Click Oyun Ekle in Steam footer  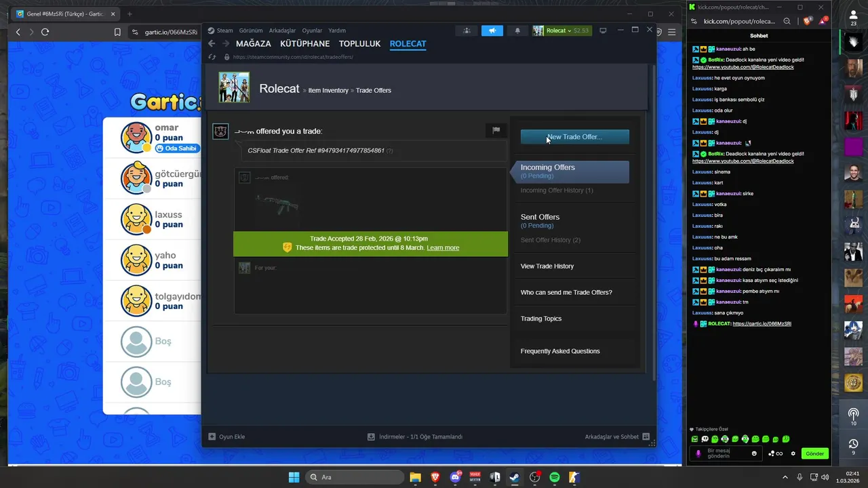[226, 436]
